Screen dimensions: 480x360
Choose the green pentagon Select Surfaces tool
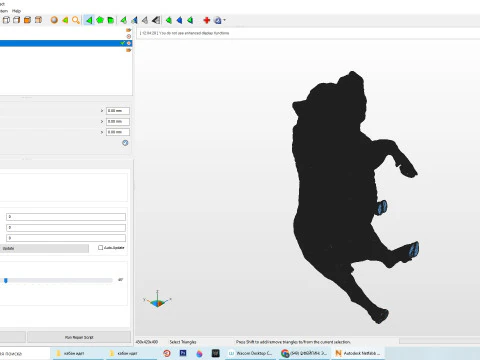click(x=100, y=20)
